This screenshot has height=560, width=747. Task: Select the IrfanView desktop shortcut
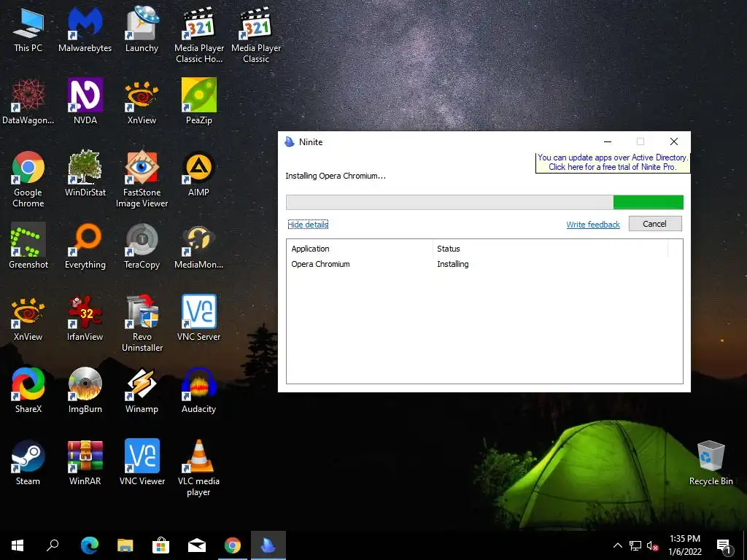tap(85, 318)
